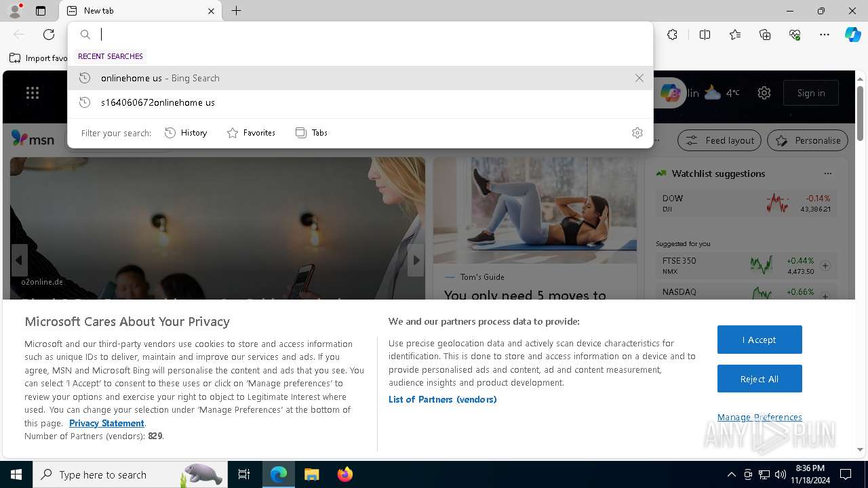Go to next carousel slide arrow
The height and width of the screenshot is (488, 868).
point(416,260)
